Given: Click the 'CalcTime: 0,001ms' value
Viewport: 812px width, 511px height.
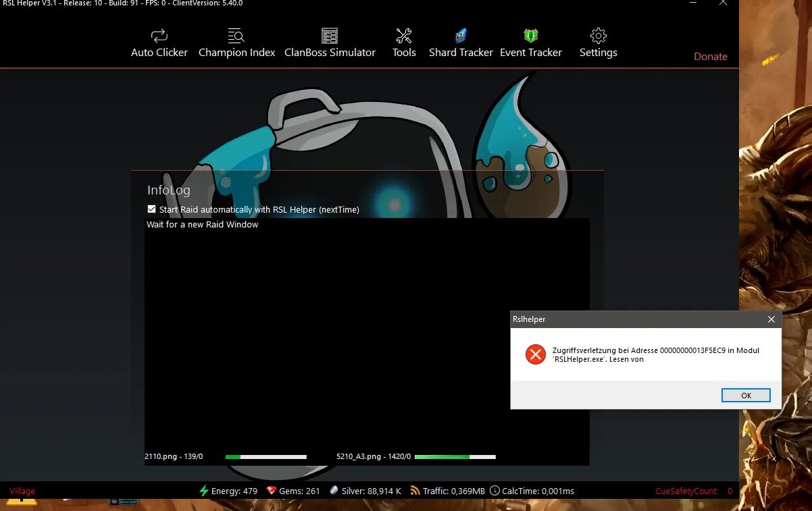Looking at the screenshot, I should pyautogui.click(x=538, y=491).
